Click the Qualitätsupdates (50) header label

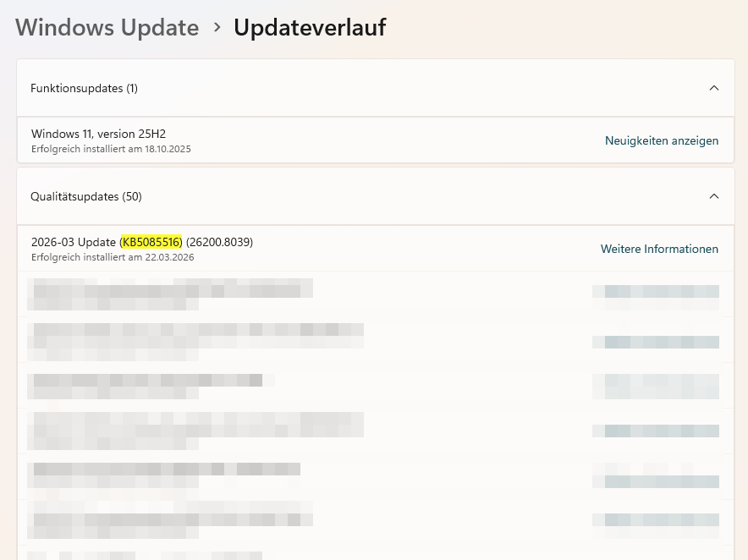[86, 196]
